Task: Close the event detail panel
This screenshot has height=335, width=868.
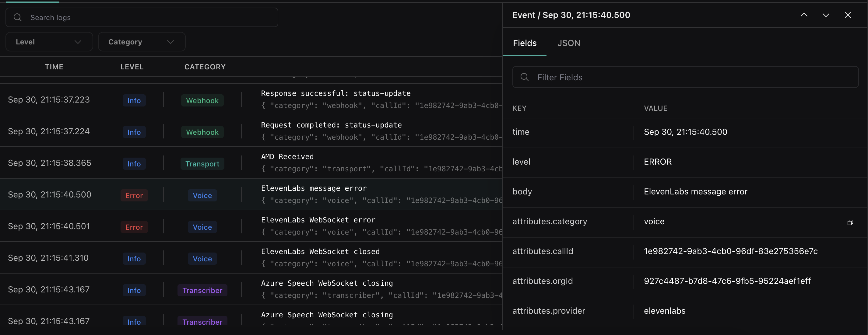Action: (847, 15)
